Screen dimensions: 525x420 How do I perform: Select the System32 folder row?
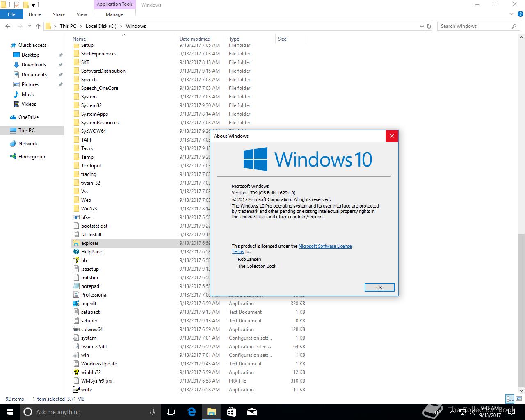point(189,105)
